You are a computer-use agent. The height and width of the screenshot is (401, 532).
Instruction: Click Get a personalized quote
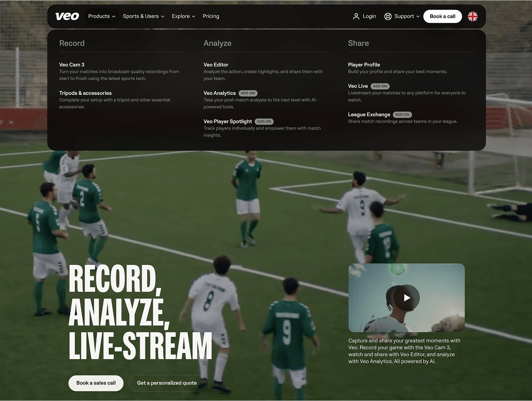coord(167,383)
